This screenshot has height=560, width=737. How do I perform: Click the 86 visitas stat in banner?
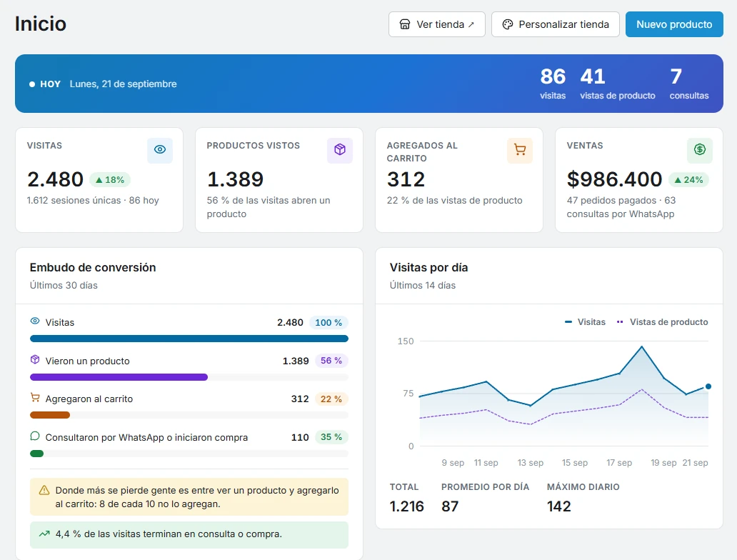[x=553, y=84]
